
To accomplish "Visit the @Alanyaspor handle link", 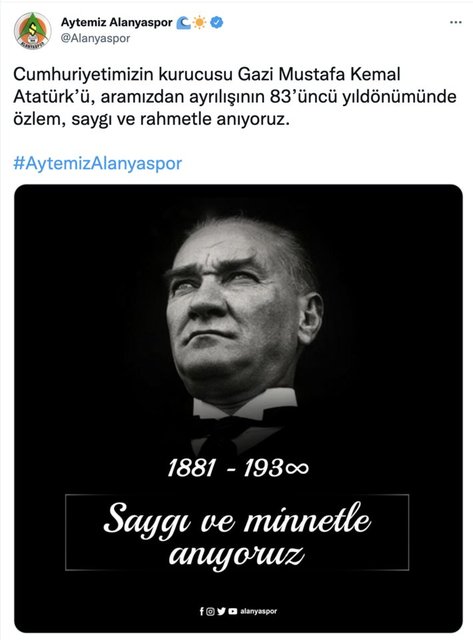I will point(95,38).
